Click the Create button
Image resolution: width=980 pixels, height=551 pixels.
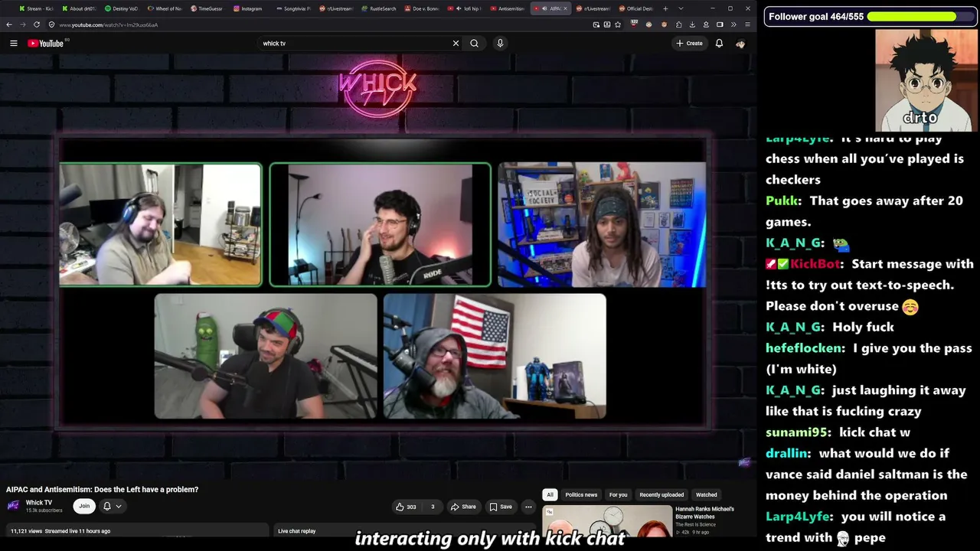[x=689, y=44]
